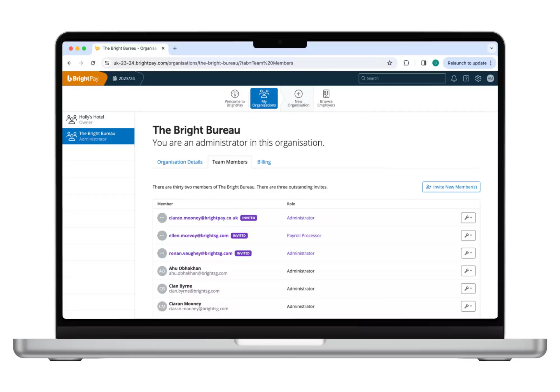560x392 pixels.
Task: Open ellen.mcevoy@brightsg.com invited member link
Action: point(199,236)
